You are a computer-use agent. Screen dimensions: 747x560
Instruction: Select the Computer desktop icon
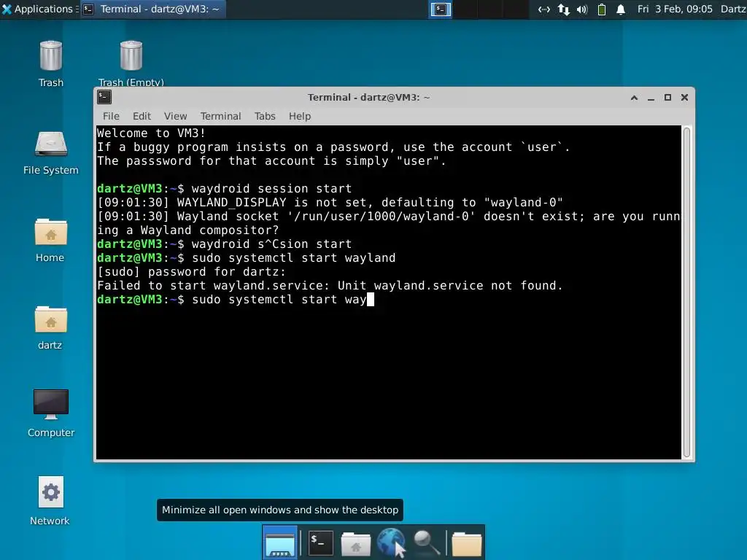point(51,413)
